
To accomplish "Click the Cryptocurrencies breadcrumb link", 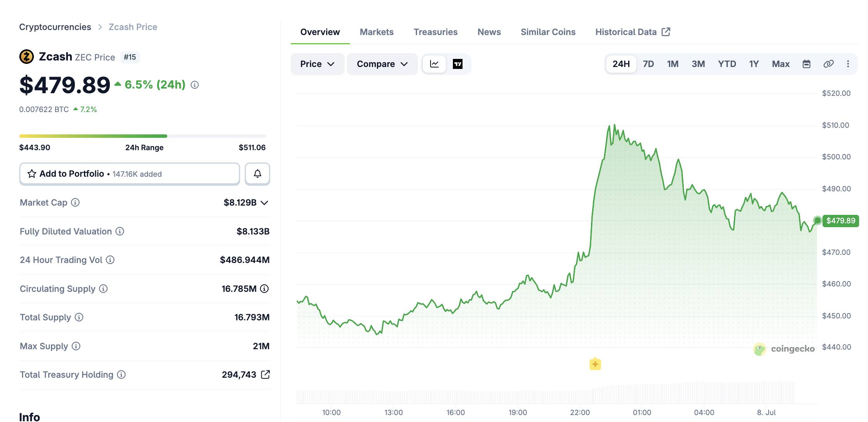I will (x=55, y=27).
